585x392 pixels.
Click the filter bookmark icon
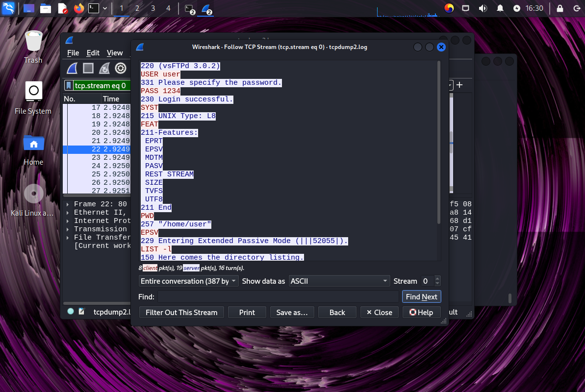pyautogui.click(x=69, y=85)
